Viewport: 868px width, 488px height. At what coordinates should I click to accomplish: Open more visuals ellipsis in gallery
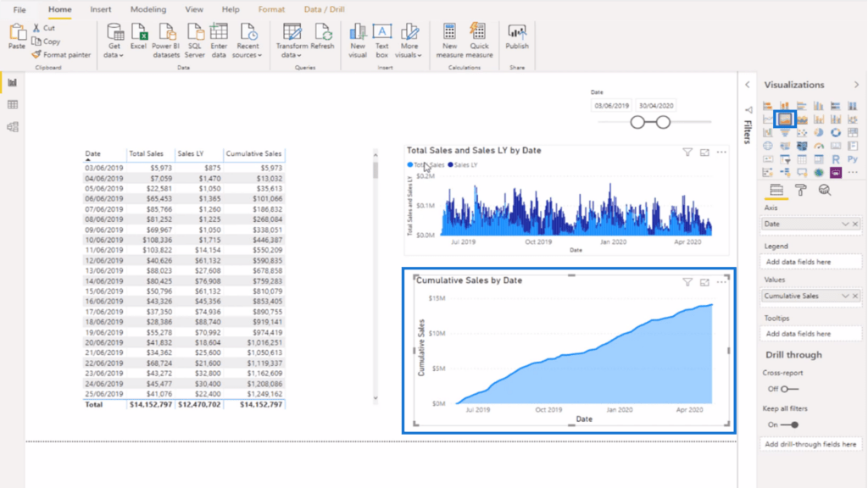coord(853,173)
